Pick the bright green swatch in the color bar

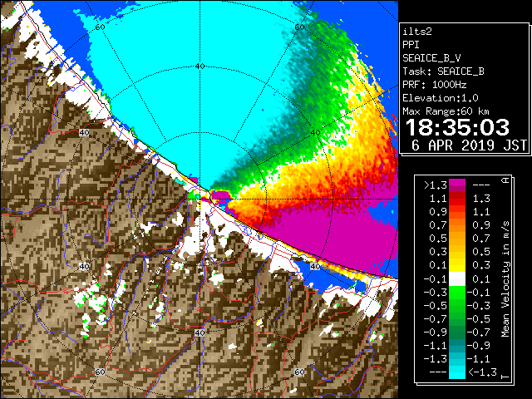pyautogui.click(x=457, y=292)
